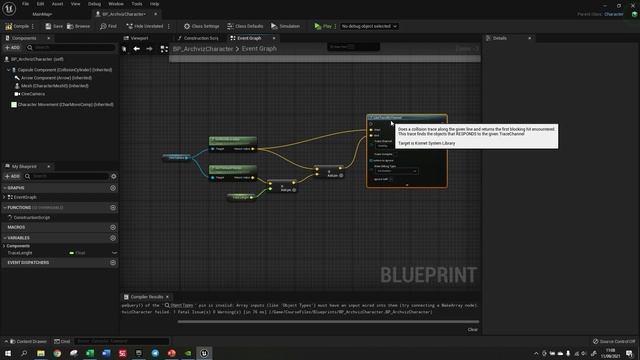Open the debug object selector dropdown
640x360 pixels.
[x=369, y=26]
